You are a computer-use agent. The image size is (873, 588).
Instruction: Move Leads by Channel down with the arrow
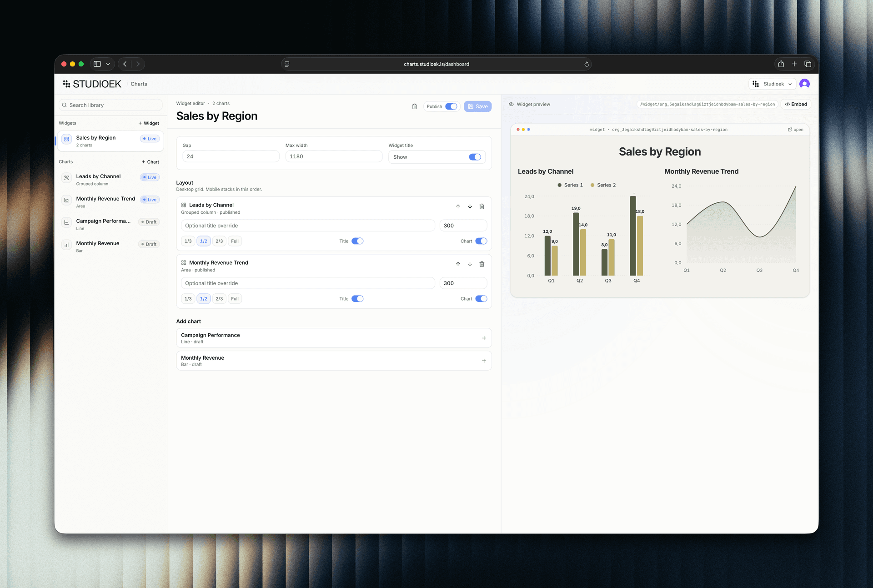click(x=470, y=206)
